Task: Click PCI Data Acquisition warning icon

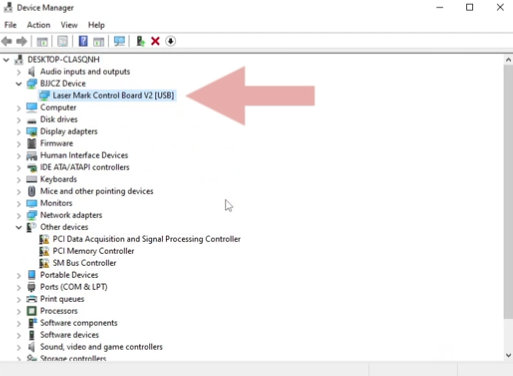Action: [x=44, y=239]
